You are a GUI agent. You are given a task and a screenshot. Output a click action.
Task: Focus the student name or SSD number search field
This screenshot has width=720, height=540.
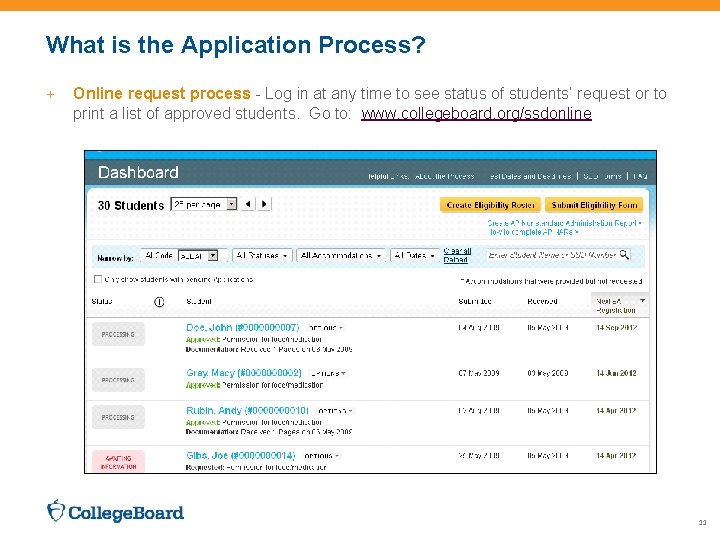[552, 255]
